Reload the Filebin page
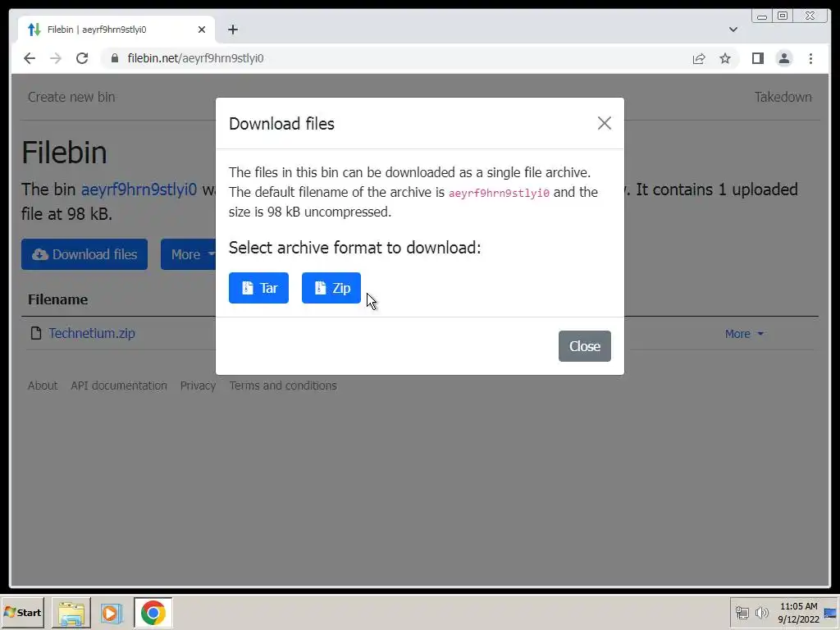This screenshot has width=840, height=630. point(82,58)
